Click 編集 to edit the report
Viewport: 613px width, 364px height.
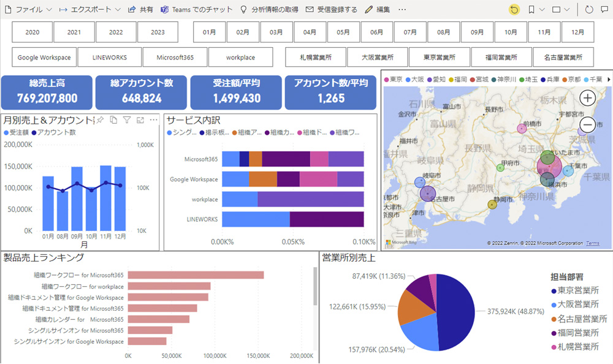[377, 9]
